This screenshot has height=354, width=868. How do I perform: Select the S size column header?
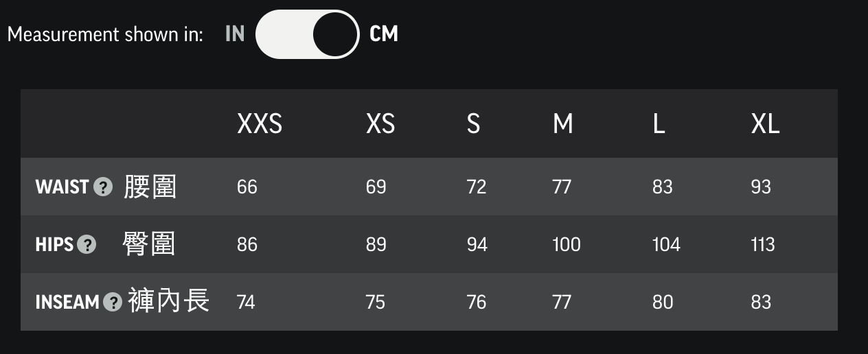click(x=473, y=124)
